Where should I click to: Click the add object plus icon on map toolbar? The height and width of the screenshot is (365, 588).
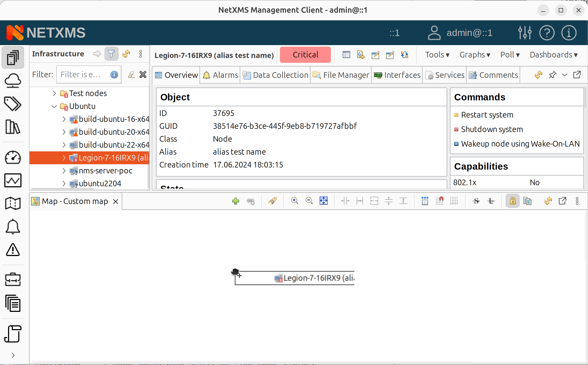click(235, 201)
